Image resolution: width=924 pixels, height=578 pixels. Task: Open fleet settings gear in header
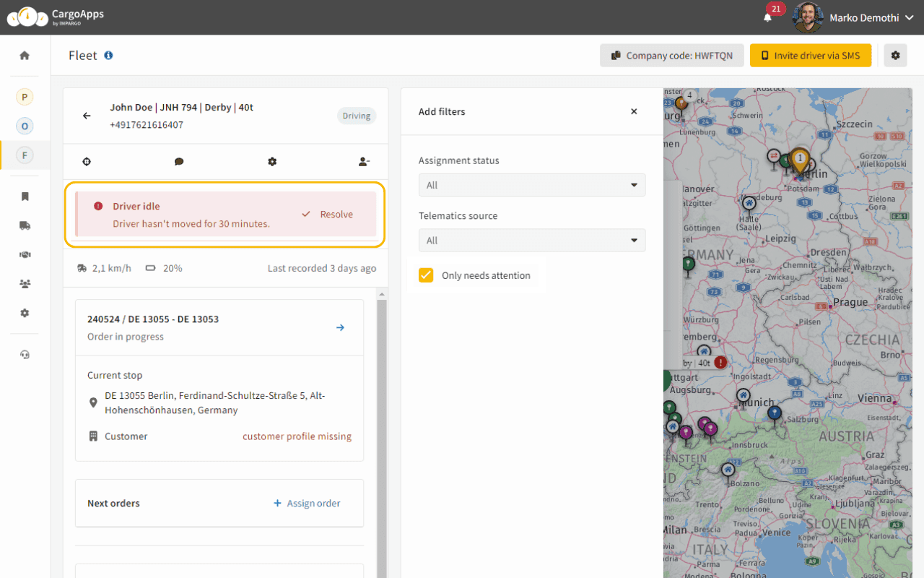coord(895,56)
